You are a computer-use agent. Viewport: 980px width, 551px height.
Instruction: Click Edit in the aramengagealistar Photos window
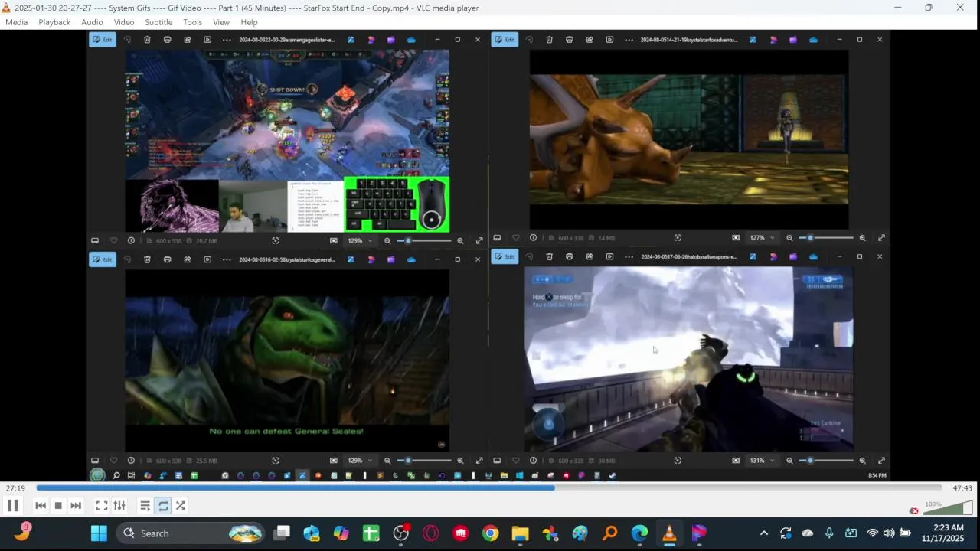pyautogui.click(x=103, y=40)
